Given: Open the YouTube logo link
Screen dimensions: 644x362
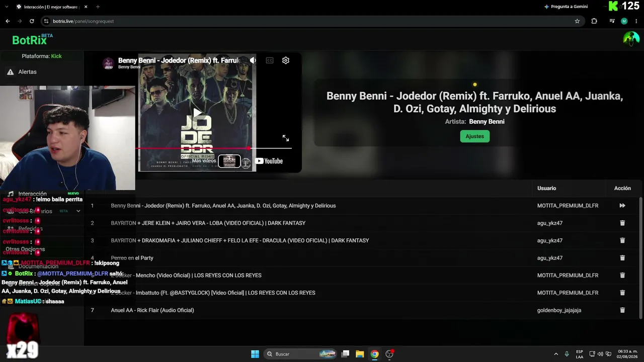Looking at the screenshot, I should point(269,161).
